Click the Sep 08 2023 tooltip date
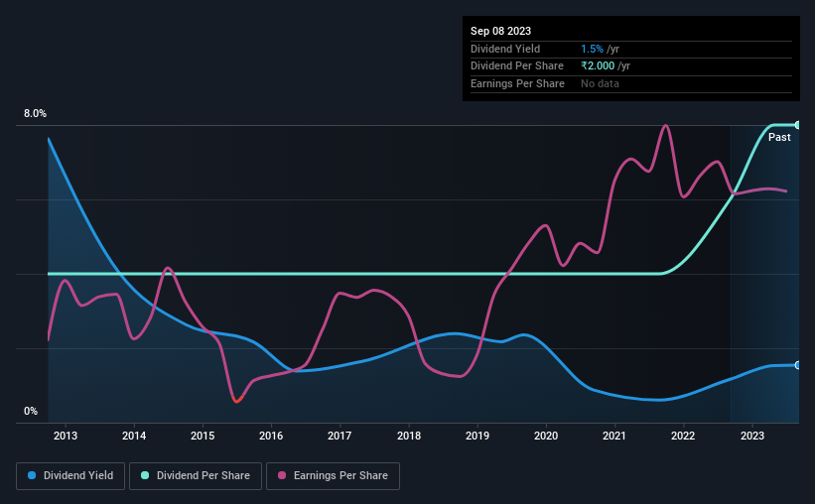The image size is (815, 504). [500, 31]
